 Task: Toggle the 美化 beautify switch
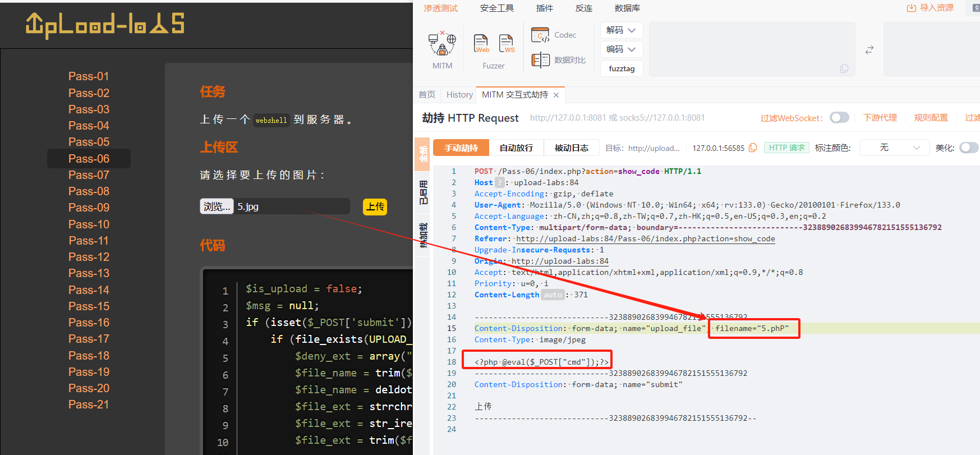(x=969, y=148)
